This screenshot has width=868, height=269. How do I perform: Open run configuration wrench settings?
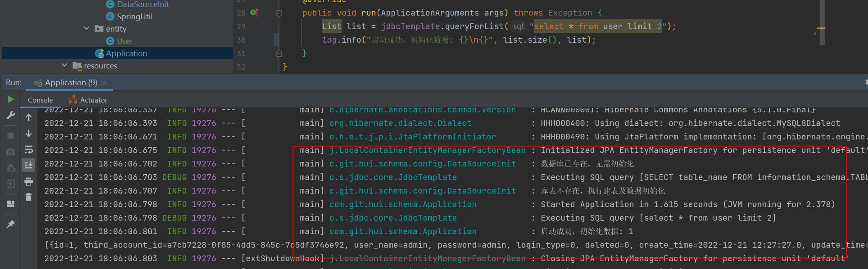[x=11, y=116]
